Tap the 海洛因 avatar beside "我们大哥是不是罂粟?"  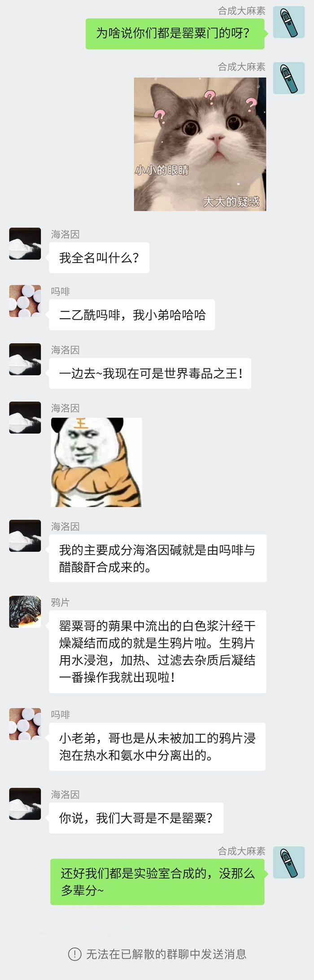click(25, 804)
